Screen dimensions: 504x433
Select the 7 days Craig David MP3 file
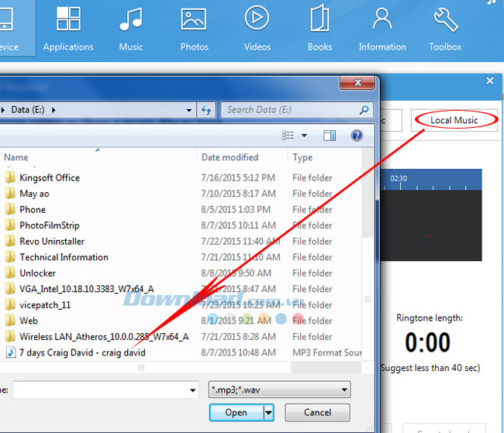click(x=81, y=352)
